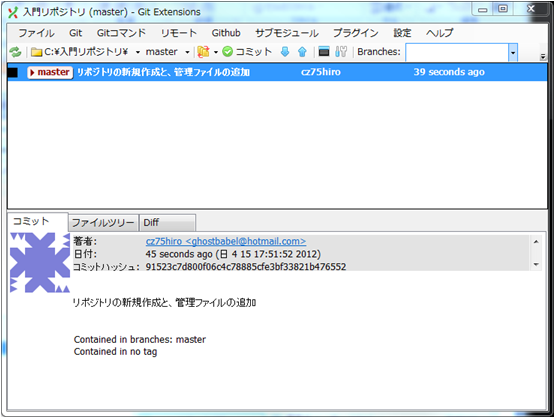Click the green refresh arrows icon
555x418 pixels.
click(15, 52)
